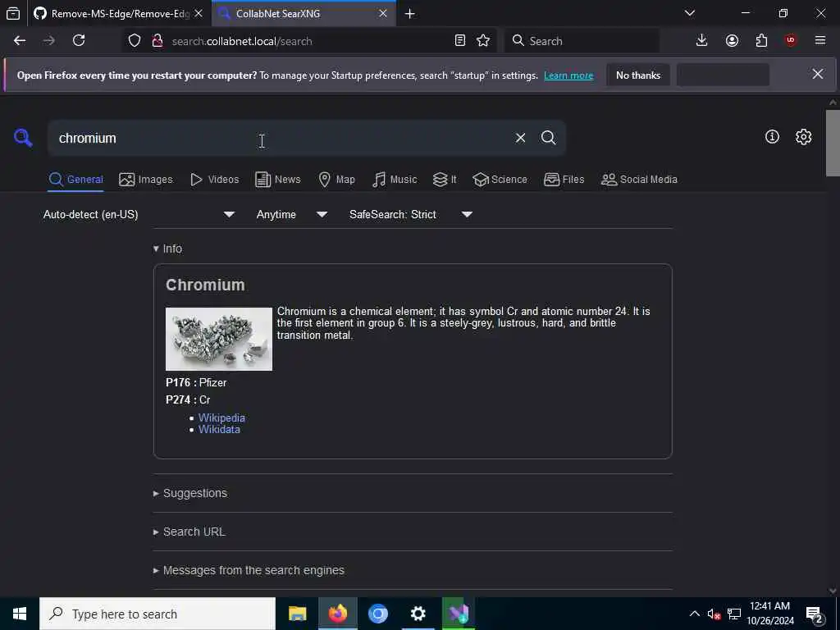
Task: Select the Science search category
Action: point(500,180)
